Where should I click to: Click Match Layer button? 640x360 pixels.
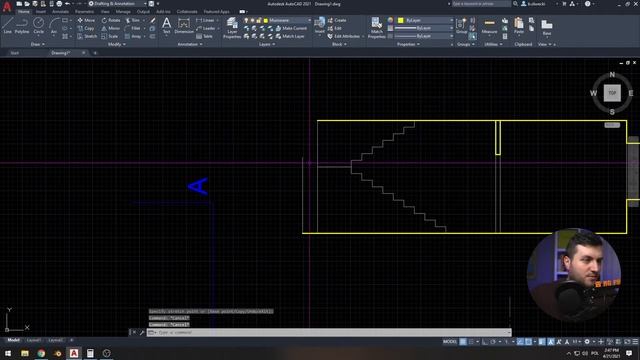[290, 36]
